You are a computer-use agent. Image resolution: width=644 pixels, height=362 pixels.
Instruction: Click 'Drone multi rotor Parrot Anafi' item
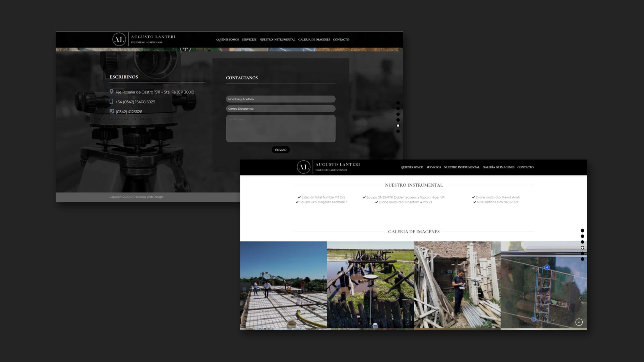(496, 197)
